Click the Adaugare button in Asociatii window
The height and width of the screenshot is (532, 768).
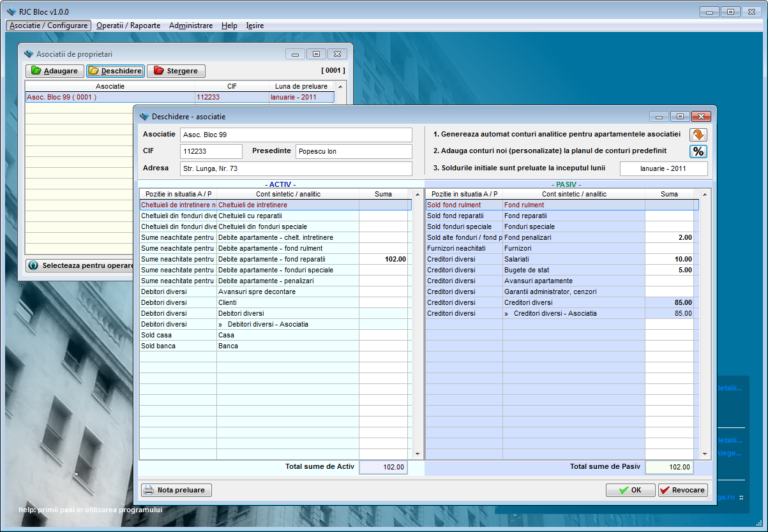(x=55, y=71)
